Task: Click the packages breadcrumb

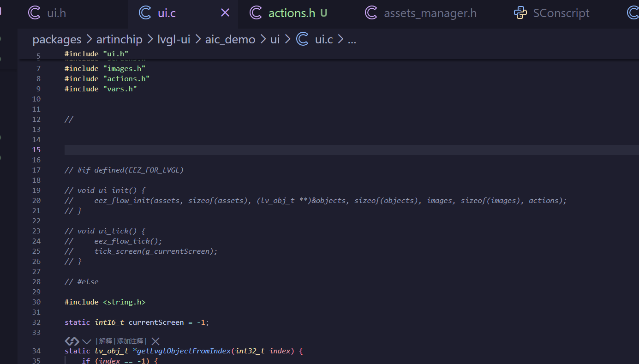Action: 57,40
